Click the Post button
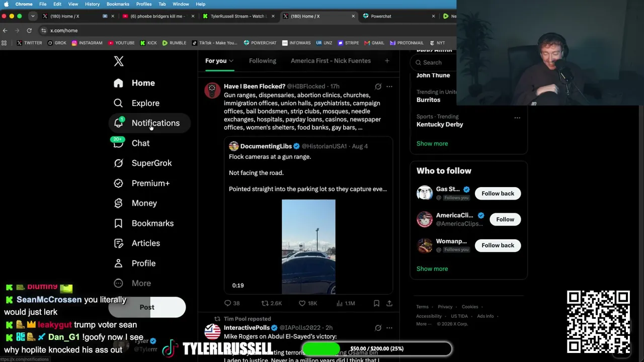 pyautogui.click(x=147, y=307)
